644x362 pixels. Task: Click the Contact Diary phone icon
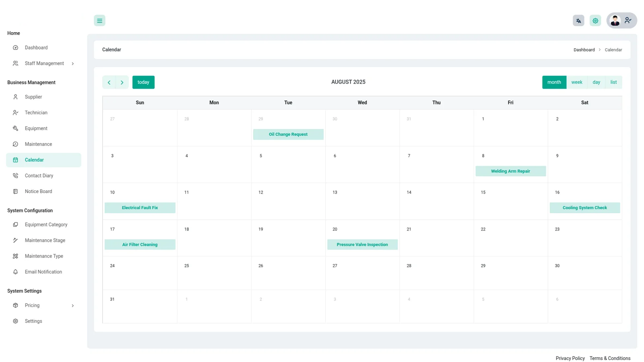click(x=15, y=176)
